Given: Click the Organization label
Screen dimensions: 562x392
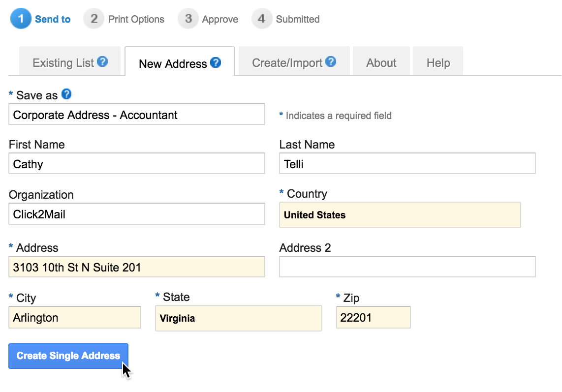Looking at the screenshot, I should coord(41,195).
